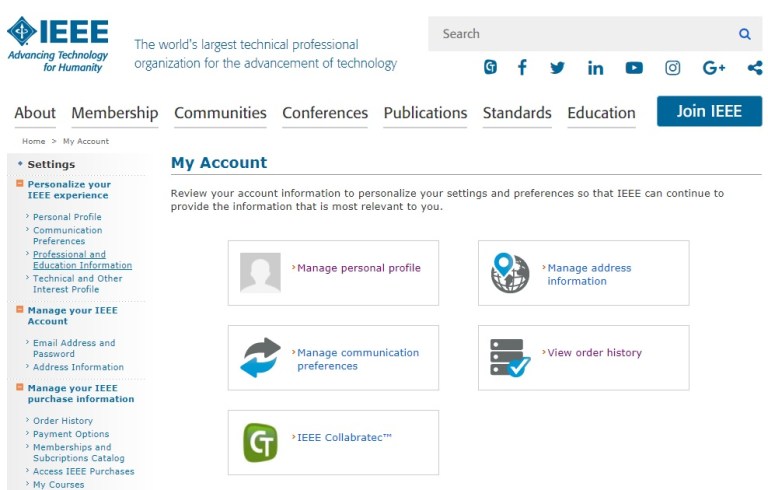Image resolution: width=768 pixels, height=490 pixels.
Task: Collapse the Personalize your IEEE experience section
Action: (20, 184)
